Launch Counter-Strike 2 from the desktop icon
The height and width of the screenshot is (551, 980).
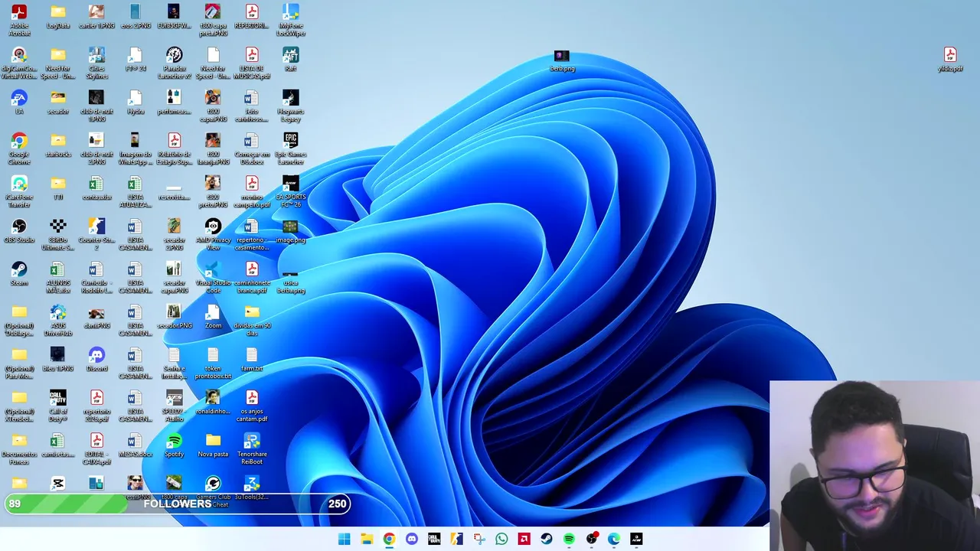click(x=96, y=234)
